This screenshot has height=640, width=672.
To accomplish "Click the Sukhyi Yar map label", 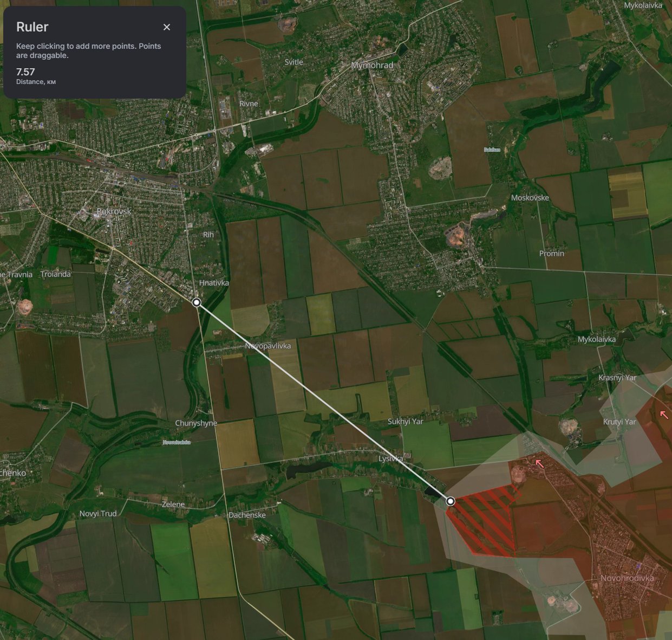I will (x=406, y=421).
